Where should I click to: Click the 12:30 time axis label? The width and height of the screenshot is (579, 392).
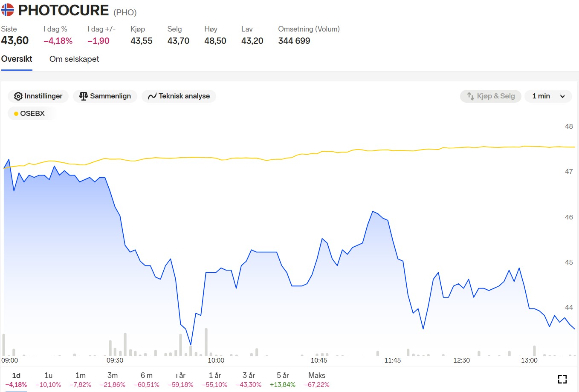(461, 360)
